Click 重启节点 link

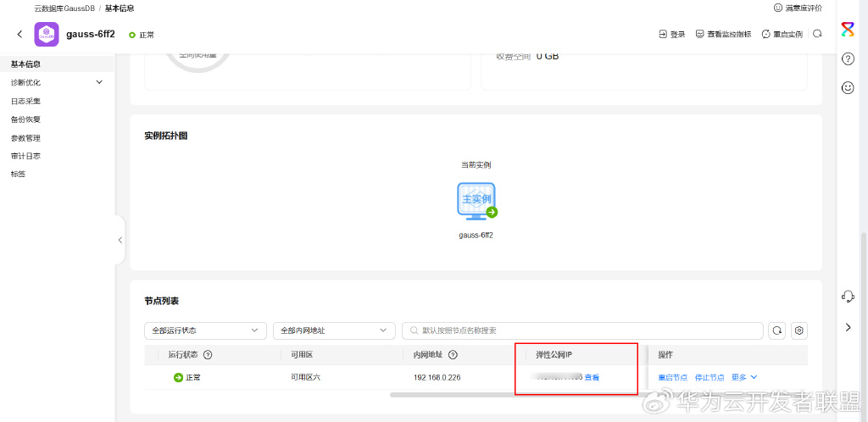click(x=672, y=378)
